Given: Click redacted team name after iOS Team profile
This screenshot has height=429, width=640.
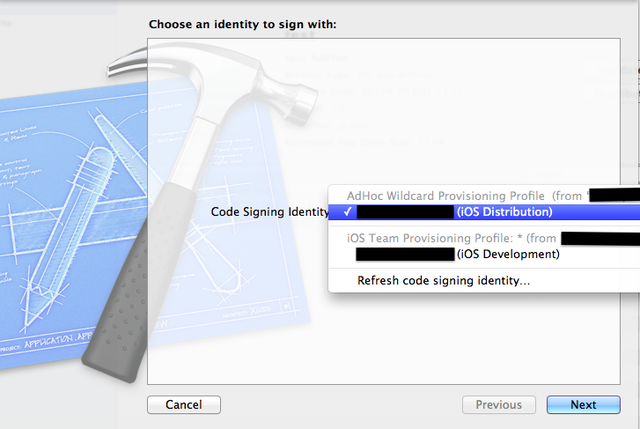Looking at the screenshot, I should pyautogui.click(x=598, y=238).
